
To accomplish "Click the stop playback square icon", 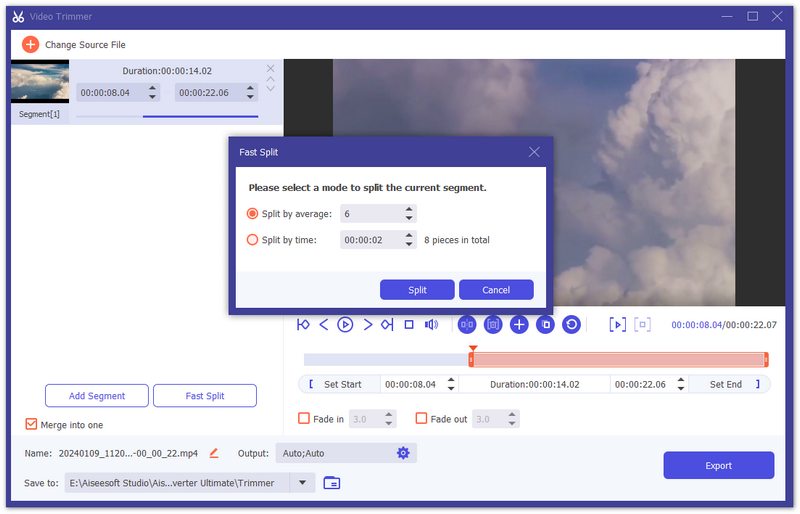I will pyautogui.click(x=409, y=324).
